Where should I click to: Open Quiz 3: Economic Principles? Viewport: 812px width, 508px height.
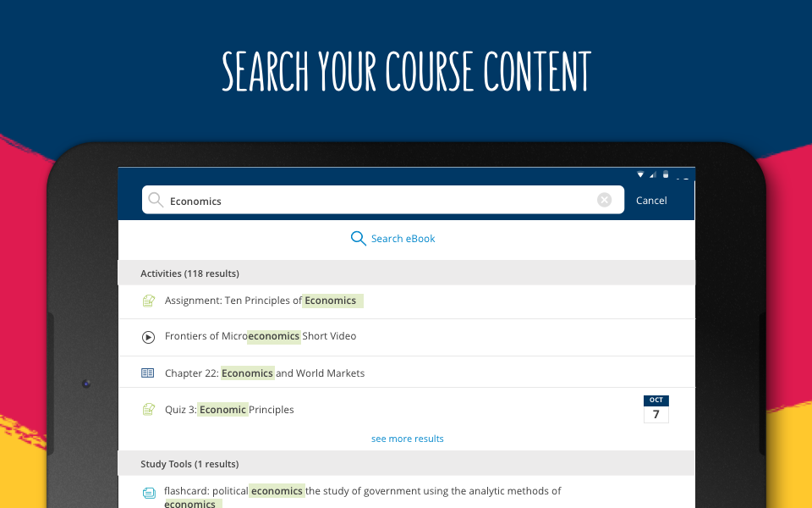[x=407, y=410]
